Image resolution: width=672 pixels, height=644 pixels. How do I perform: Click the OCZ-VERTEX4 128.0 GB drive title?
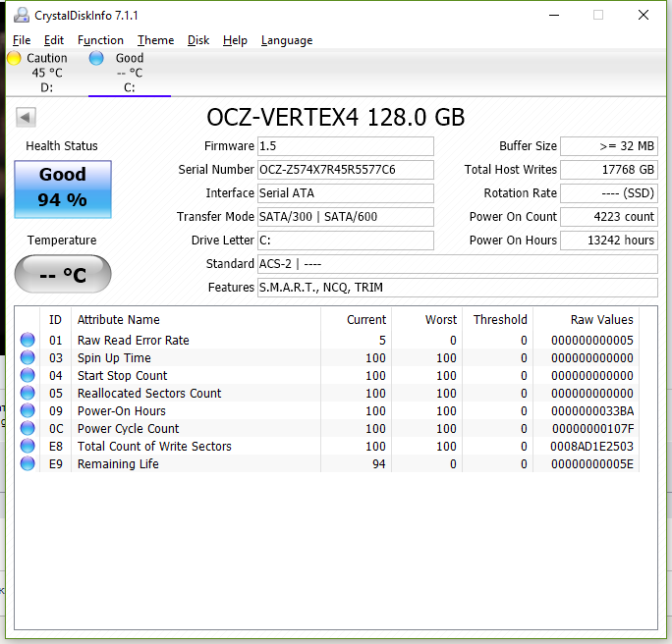(336, 117)
